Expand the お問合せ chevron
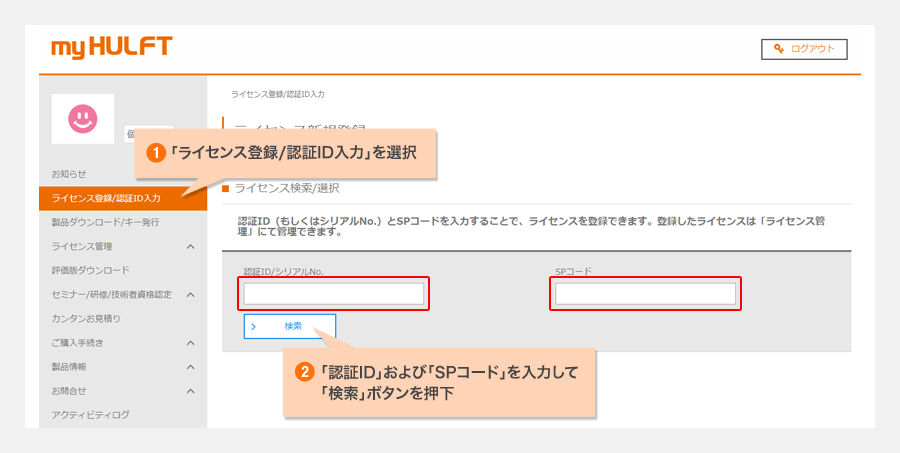 click(190, 390)
